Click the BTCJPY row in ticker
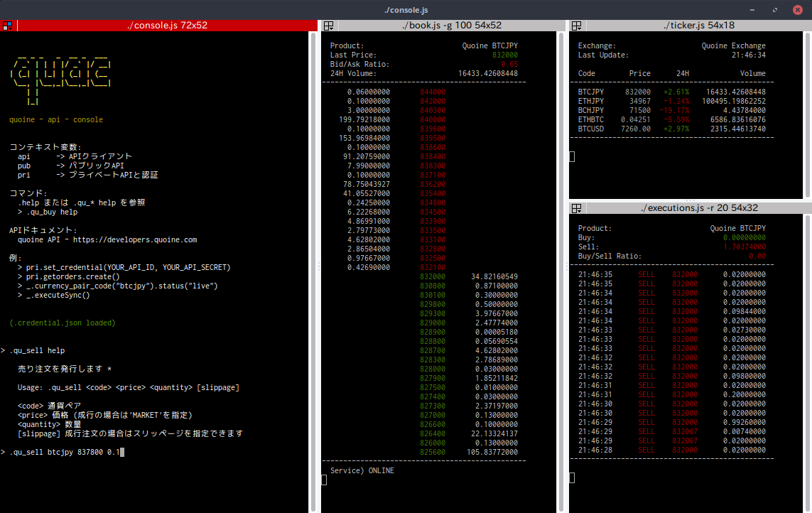812x513 pixels. point(671,92)
